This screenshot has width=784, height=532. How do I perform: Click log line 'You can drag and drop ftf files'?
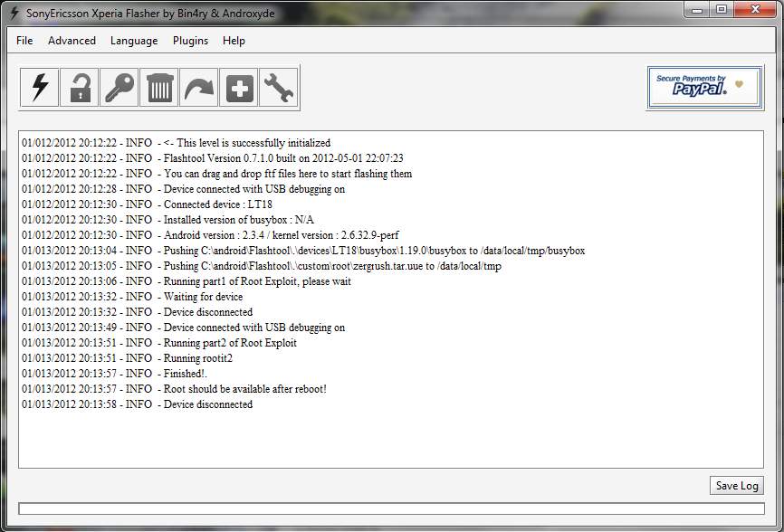tap(217, 174)
